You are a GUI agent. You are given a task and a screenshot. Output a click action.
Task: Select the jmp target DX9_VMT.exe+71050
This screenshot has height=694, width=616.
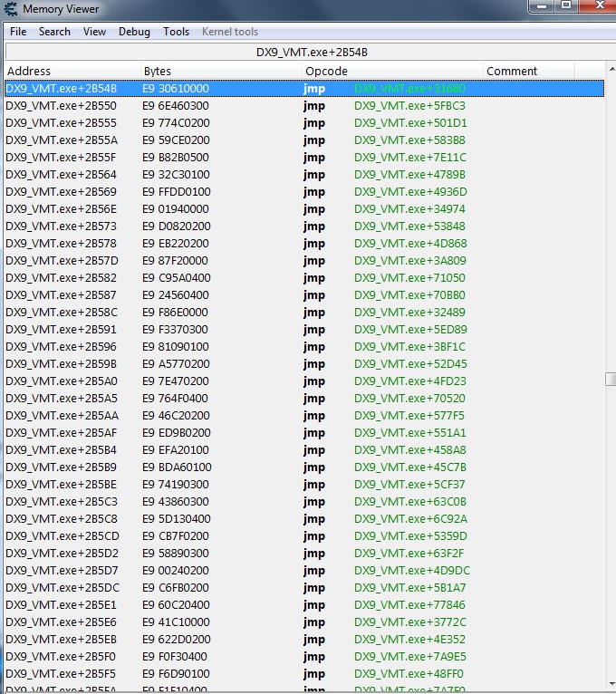coord(409,278)
